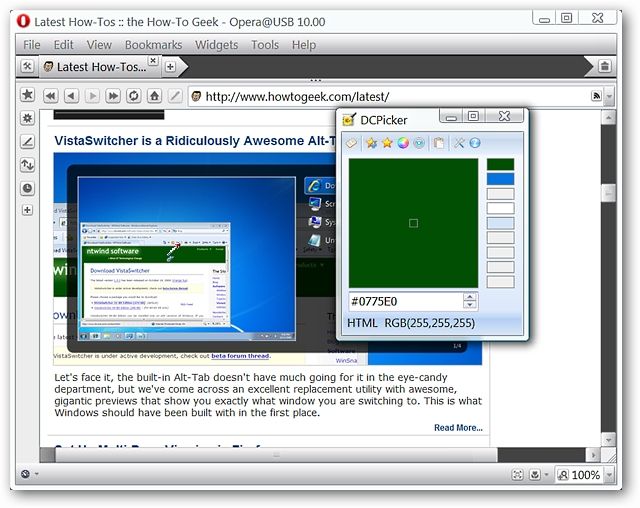Click the Fast Forward navigation button

(x=113, y=96)
